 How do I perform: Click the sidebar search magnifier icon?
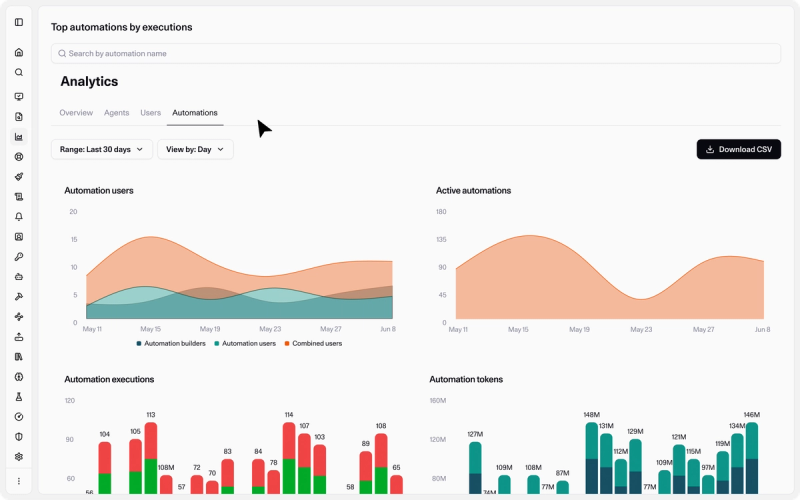coord(19,72)
